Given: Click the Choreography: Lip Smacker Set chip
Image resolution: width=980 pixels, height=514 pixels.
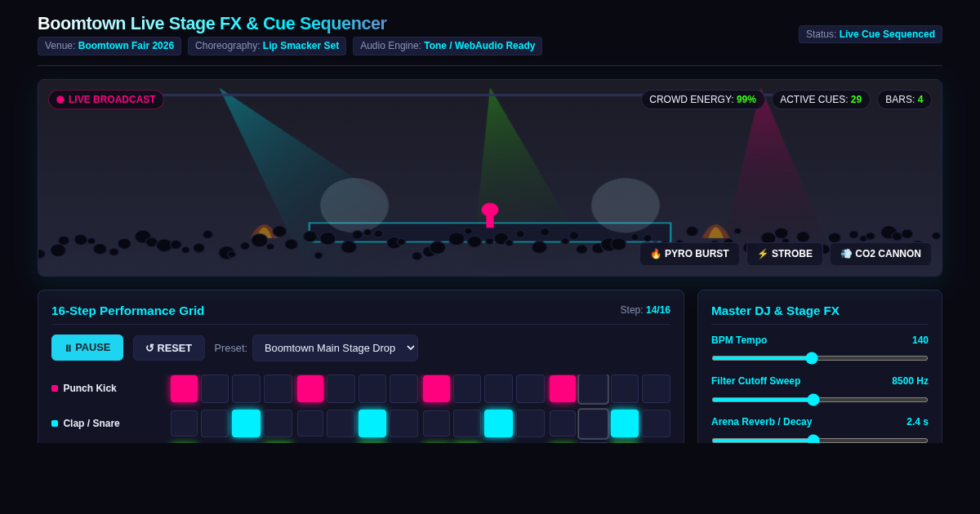Looking at the screenshot, I should [267, 46].
